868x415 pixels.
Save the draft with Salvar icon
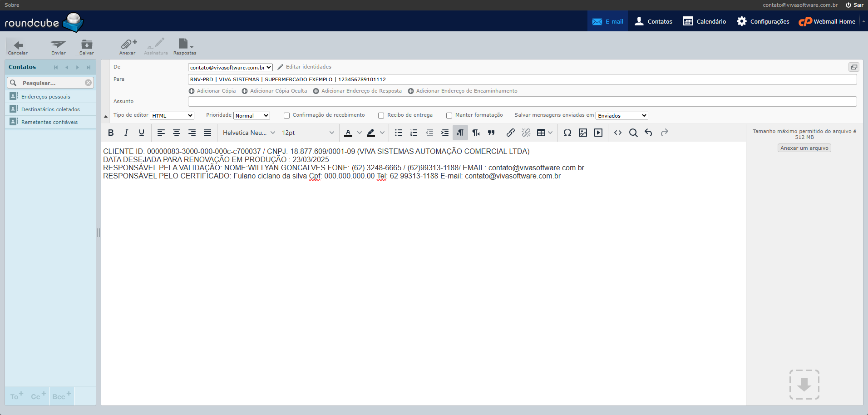[86, 45]
